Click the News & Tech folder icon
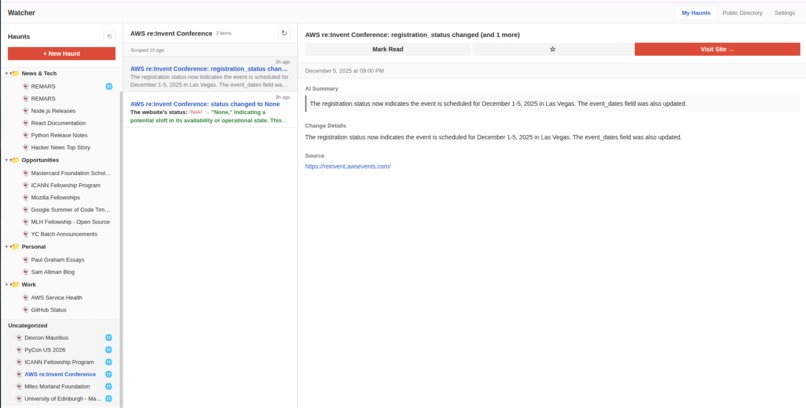 pos(16,73)
